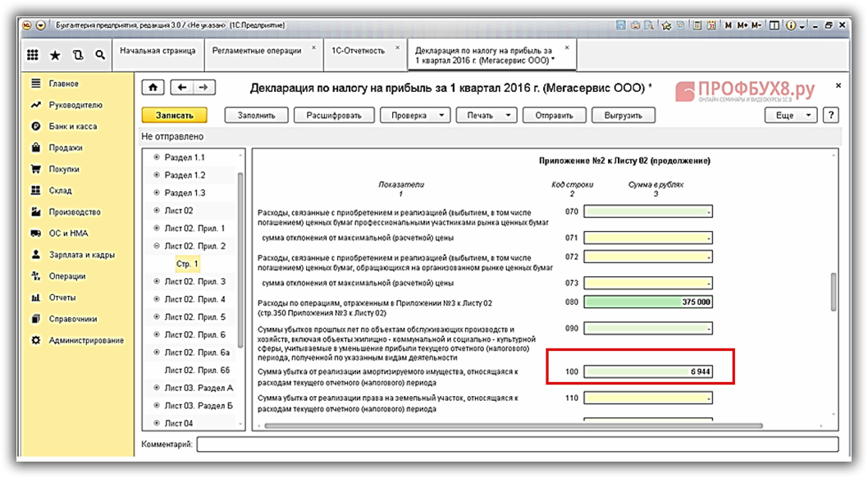Open Favorites via the star icon
This screenshot has width=868, height=478.
coord(55,55)
